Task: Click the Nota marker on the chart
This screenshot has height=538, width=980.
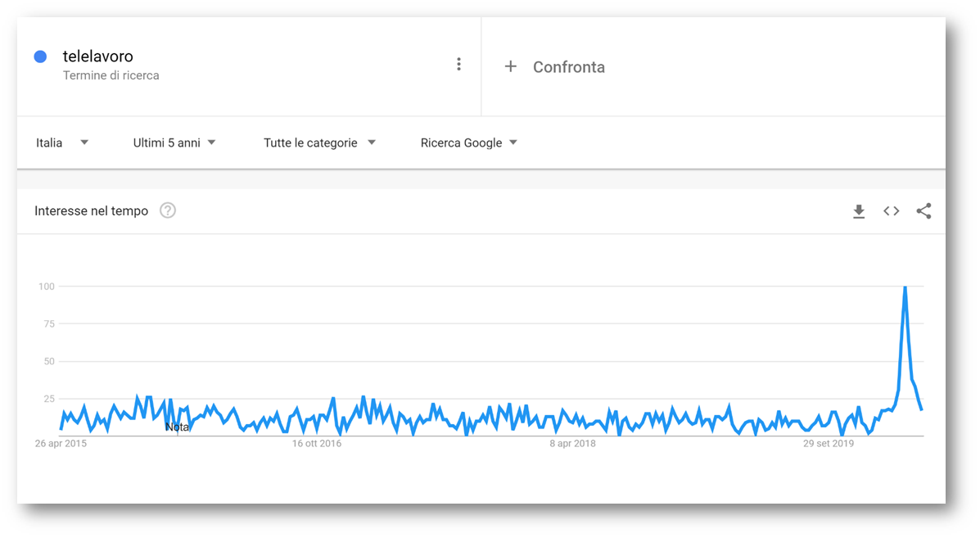Action: click(x=177, y=427)
